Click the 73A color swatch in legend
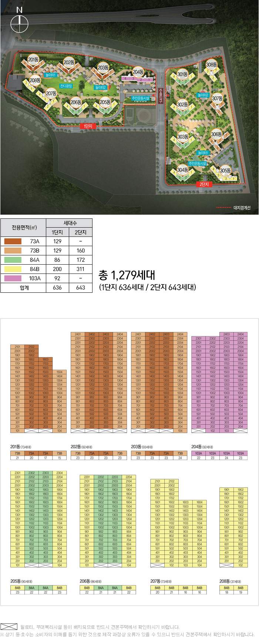 pyautogui.click(x=13, y=241)
